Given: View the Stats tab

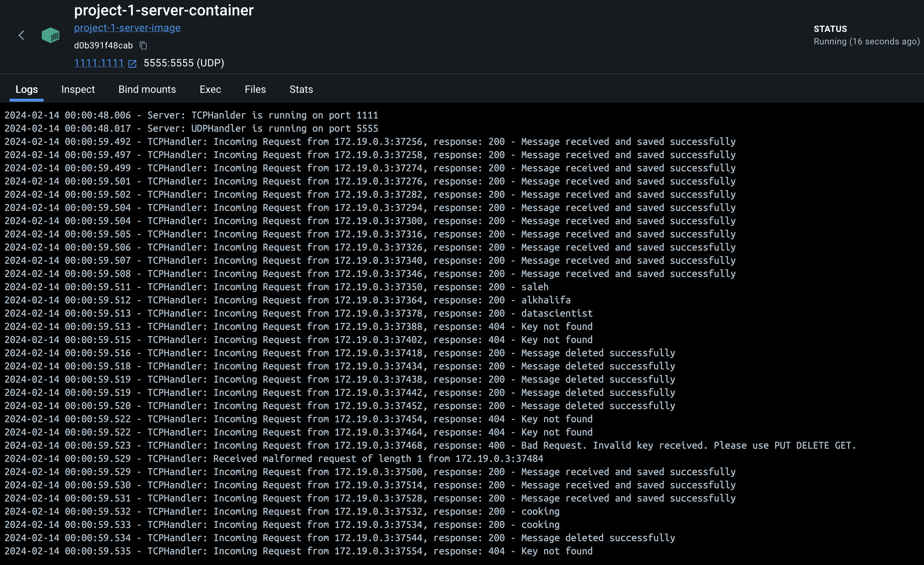Looking at the screenshot, I should tap(301, 89).
